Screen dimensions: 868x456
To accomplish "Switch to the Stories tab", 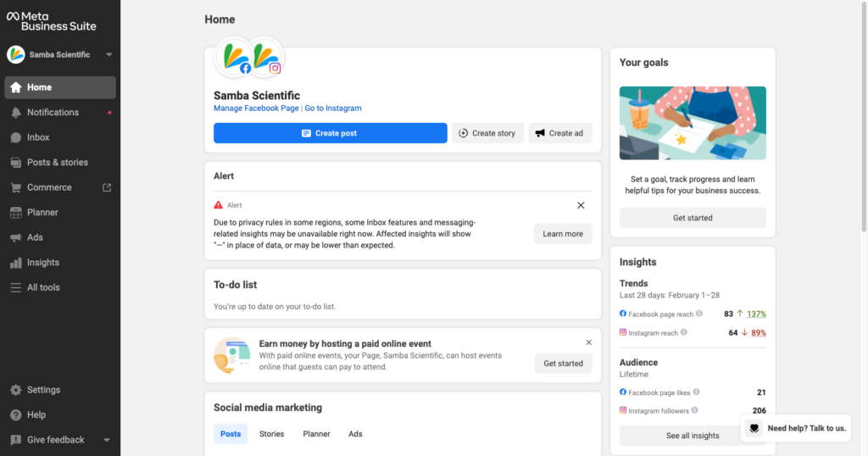I will pos(272,434).
